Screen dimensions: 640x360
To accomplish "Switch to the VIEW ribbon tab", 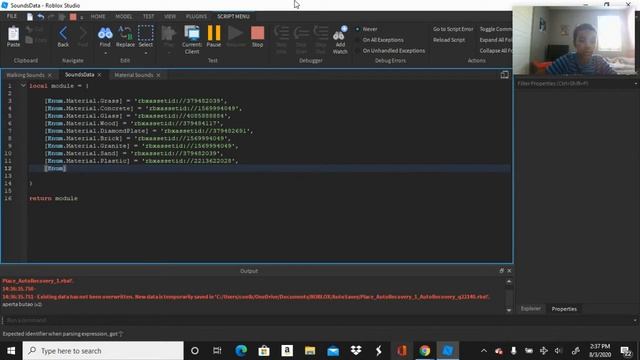I will pos(170,16).
